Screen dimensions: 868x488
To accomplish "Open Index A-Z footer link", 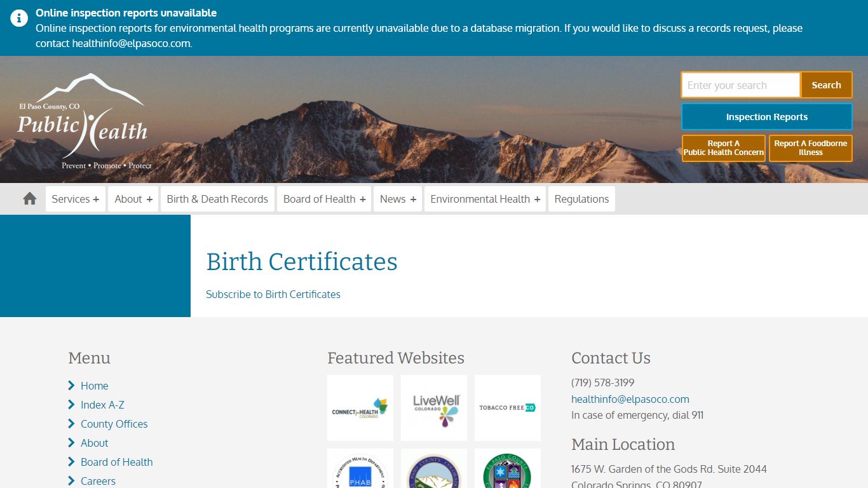I will coord(102,405).
